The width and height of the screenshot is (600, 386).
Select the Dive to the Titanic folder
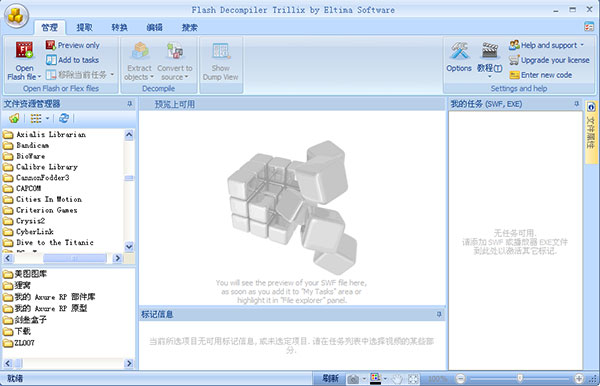(48, 242)
